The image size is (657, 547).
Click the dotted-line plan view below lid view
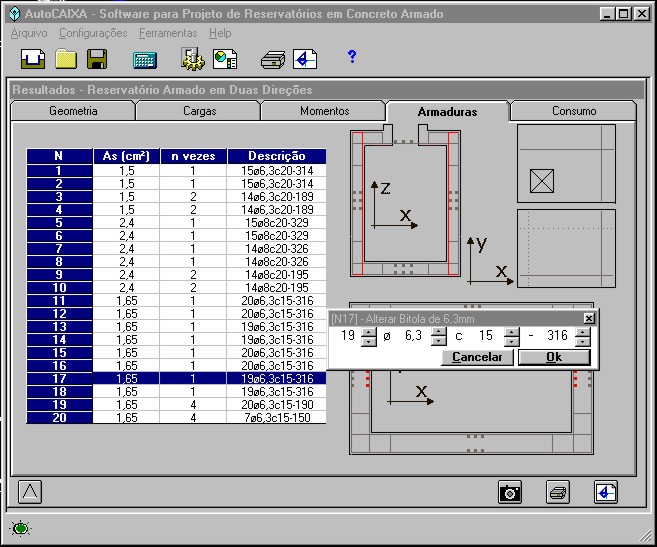(x=566, y=249)
